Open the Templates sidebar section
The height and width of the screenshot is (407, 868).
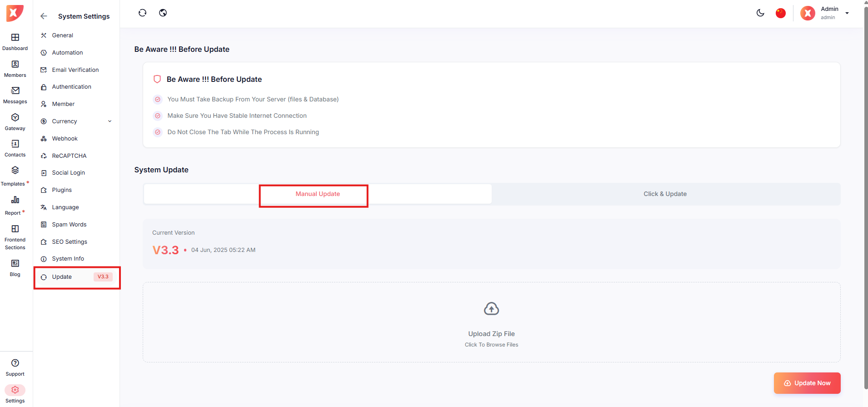click(x=15, y=175)
